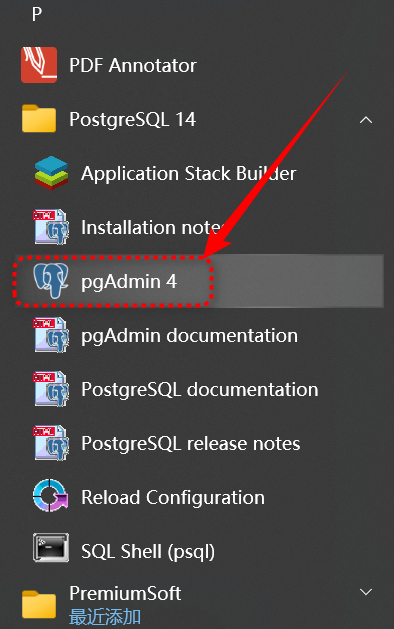
Task: Expand the PremiumSoft group chevron
Action: 366,592
